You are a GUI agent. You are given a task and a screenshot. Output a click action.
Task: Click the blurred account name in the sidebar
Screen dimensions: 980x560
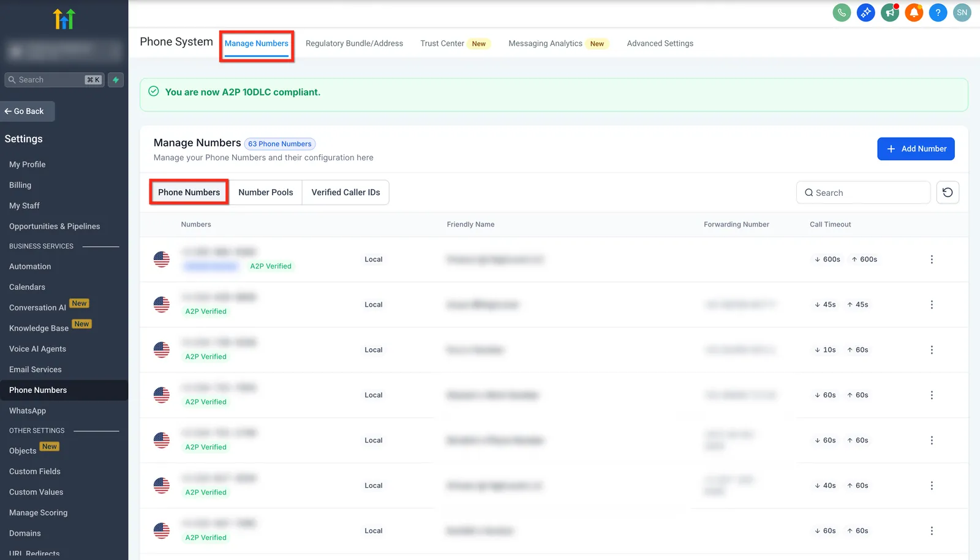click(64, 51)
